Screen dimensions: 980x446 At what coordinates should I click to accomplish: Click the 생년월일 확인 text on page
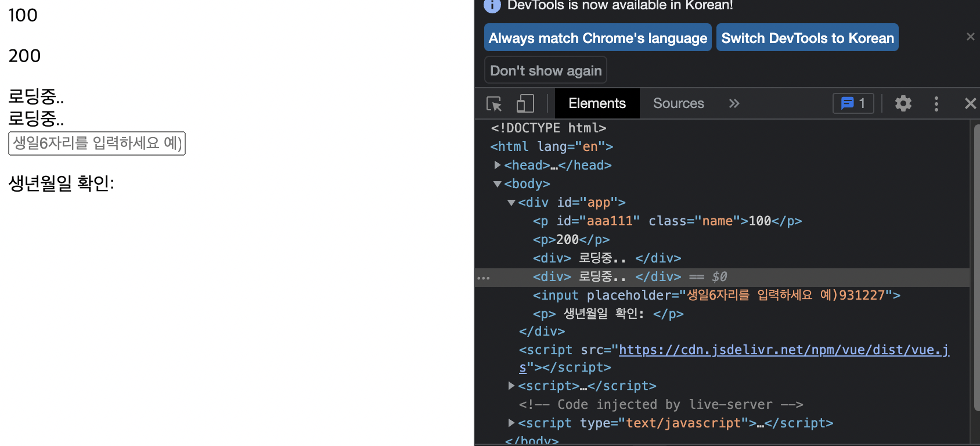click(x=61, y=184)
